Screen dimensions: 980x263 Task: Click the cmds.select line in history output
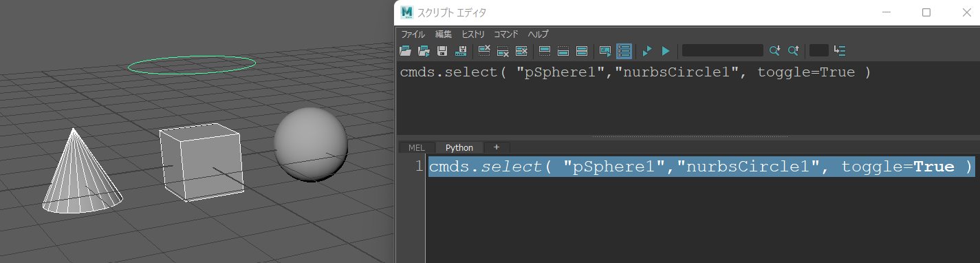pyautogui.click(x=635, y=72)
